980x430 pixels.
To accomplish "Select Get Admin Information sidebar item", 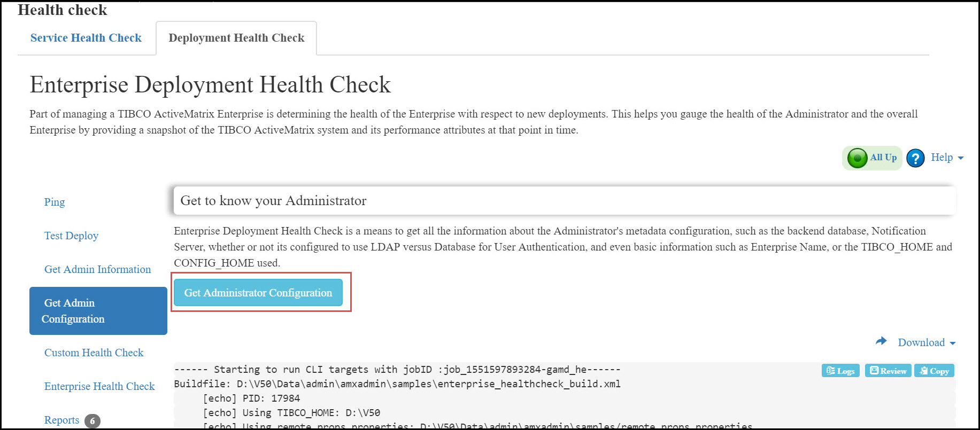I will coord(98,269).
